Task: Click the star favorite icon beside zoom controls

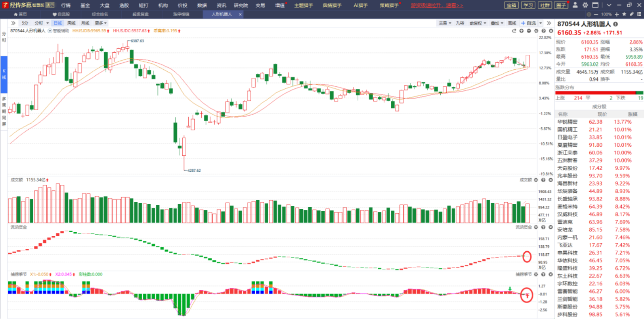Action: 624,14
